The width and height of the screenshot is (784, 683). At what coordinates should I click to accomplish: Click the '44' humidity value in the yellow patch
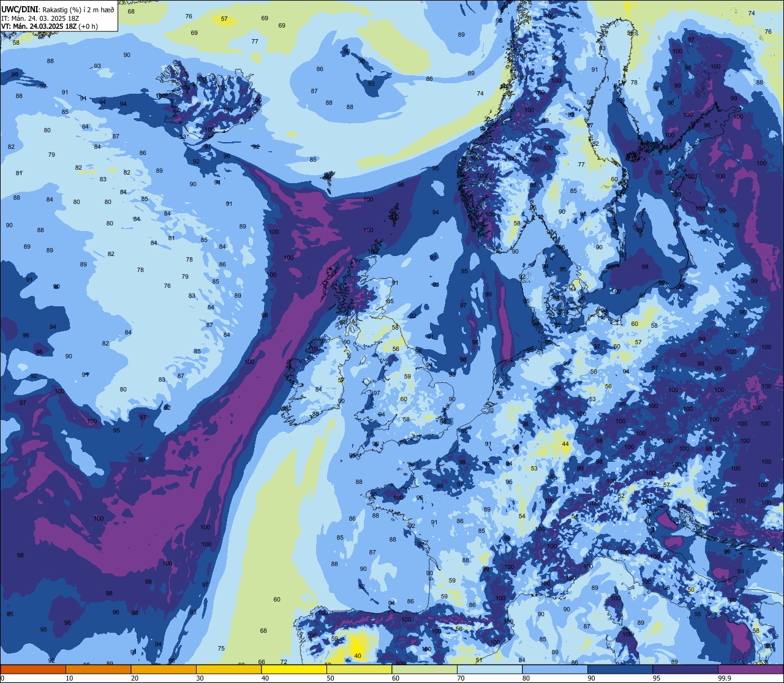[x=565, y=444]
